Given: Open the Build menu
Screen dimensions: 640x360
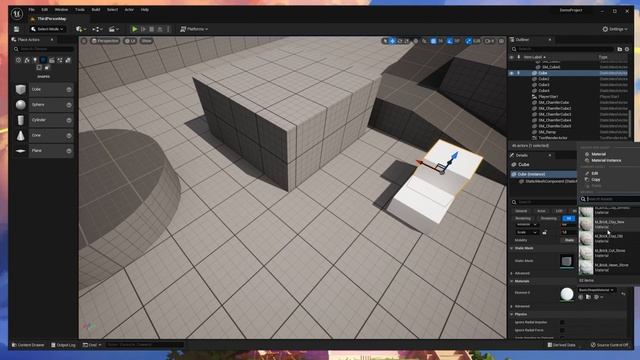Looking at the screenshot, I should click(96, 9).
